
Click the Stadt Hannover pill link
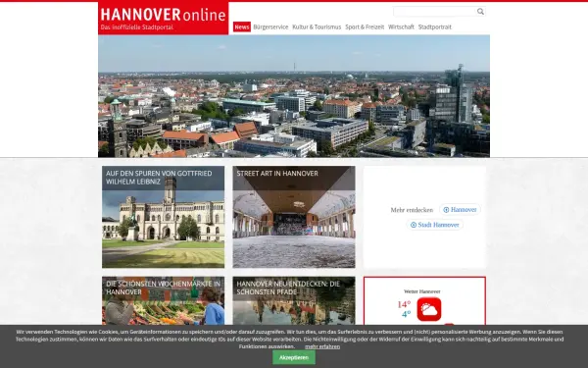tap(434, 225)
